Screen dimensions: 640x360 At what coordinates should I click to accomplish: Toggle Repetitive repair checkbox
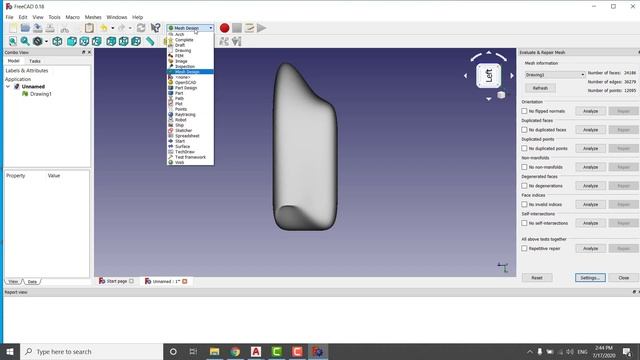[x=524, y=248]
